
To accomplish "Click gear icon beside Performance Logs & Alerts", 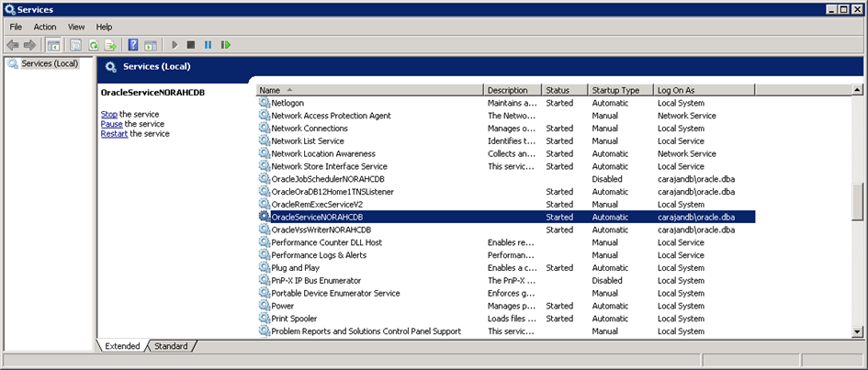I will [264, 254].
